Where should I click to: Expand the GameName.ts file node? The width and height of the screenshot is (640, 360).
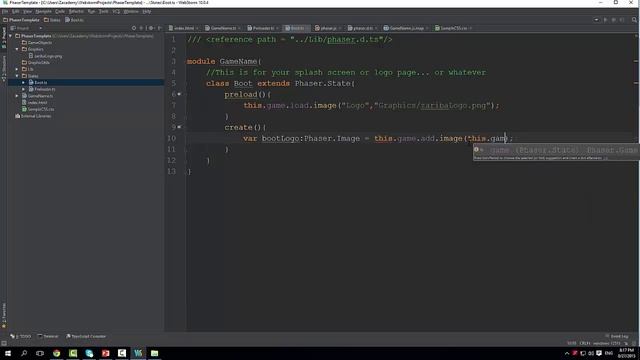(17, 96)
